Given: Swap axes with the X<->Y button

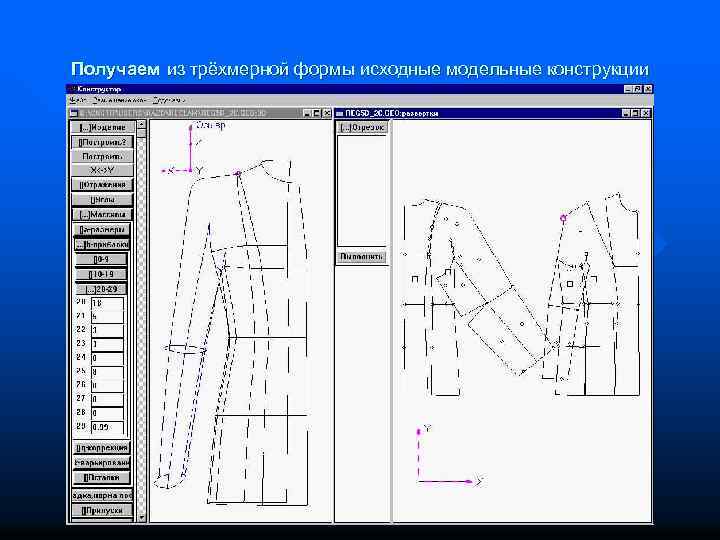Looking at the screenshot, I should (102, 170).
